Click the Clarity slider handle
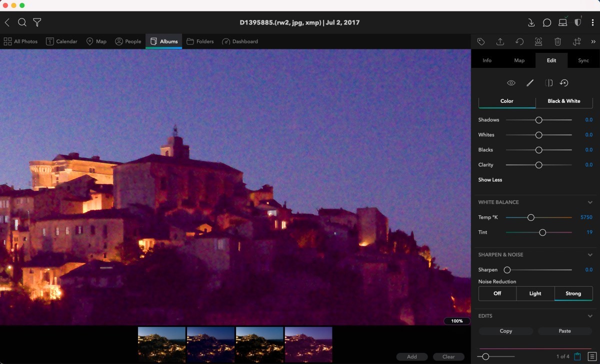Screen dimensions: 600x364 (539, 165)
